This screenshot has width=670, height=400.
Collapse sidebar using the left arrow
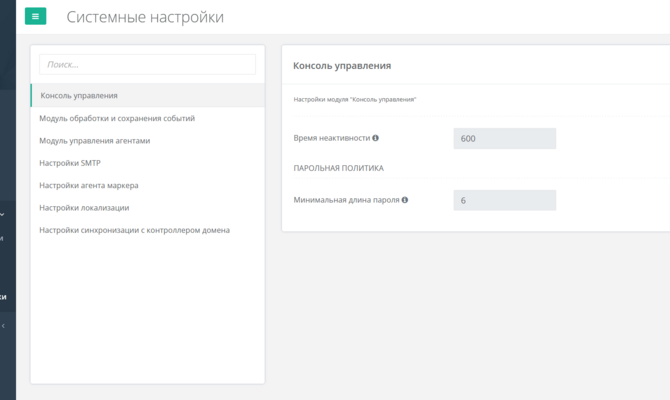pyautogui.click(x=3, y=326)
